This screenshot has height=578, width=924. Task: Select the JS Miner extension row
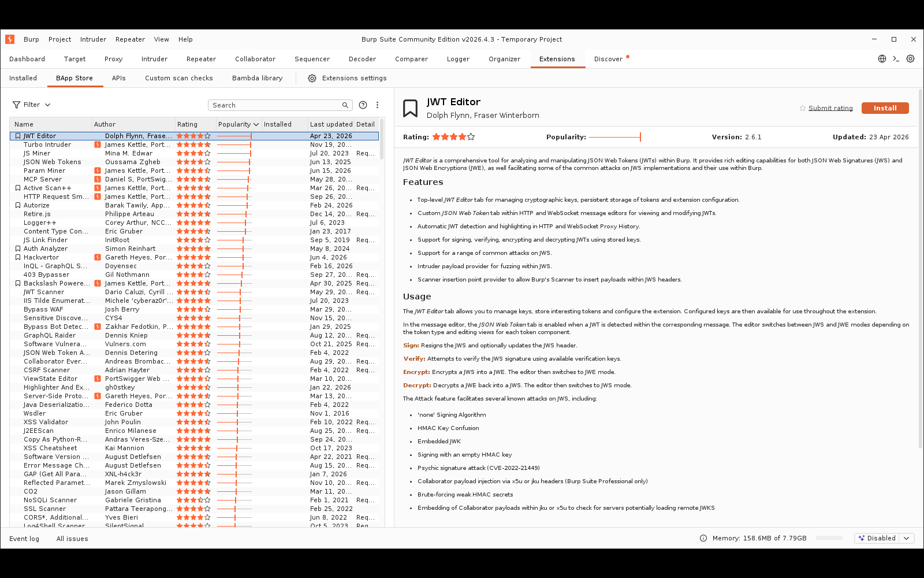point(194,153)
